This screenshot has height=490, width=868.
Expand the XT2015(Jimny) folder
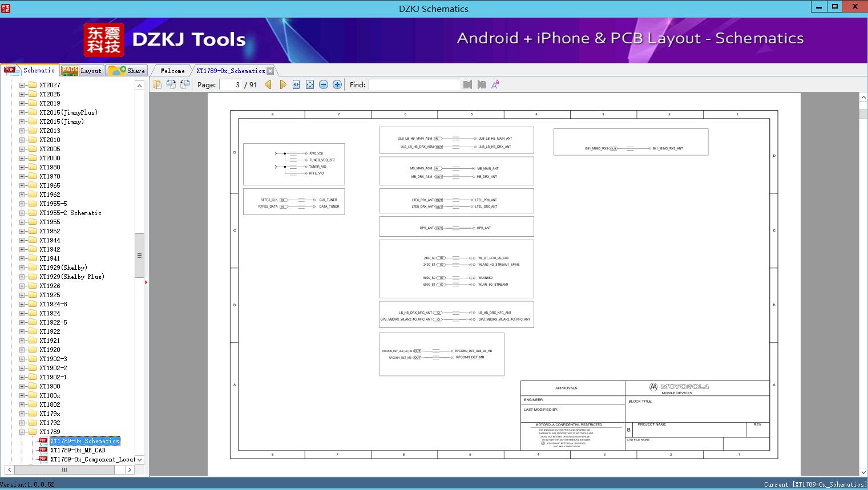tap(22, 122)
